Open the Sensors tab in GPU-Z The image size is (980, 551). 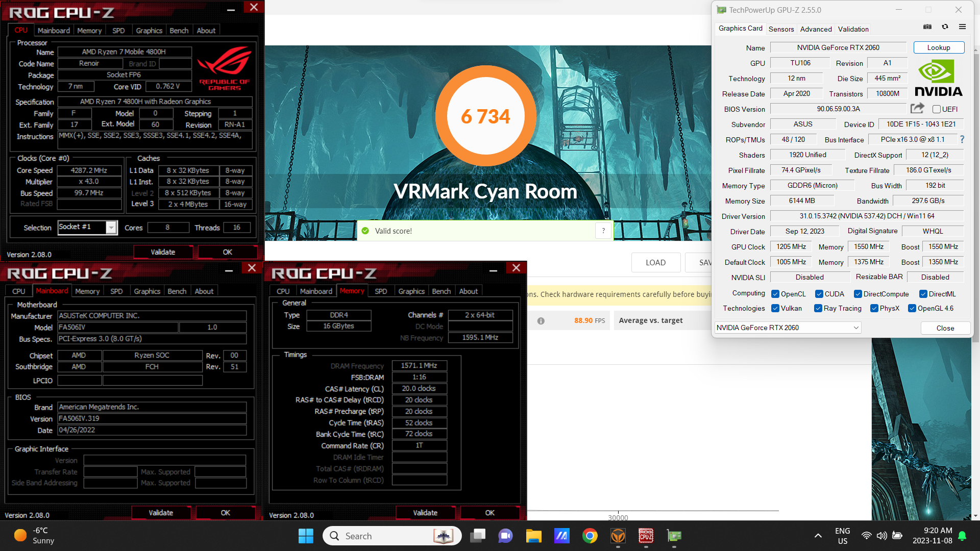[x=781, y=29]
